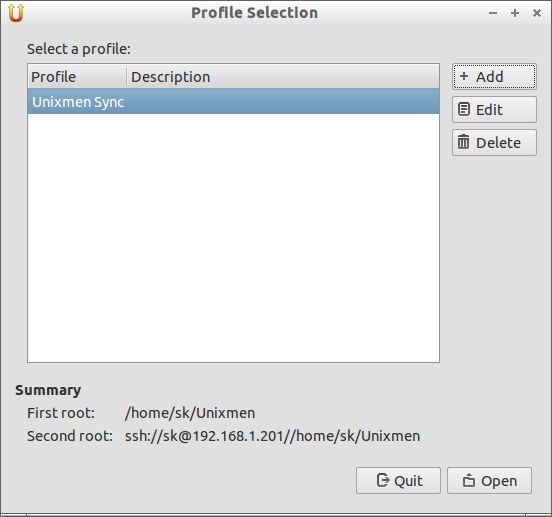Click the plus icon on the Add button
The image size is (552, 517).
464,76
